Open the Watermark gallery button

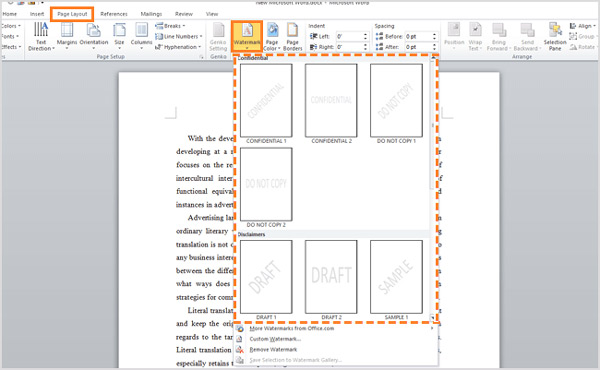(x=247, y=36)
